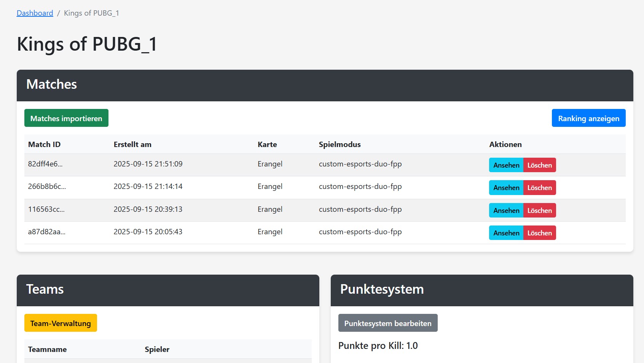Click the Match ID column header
The image size is (644, 363).
(x=44, y=144)
